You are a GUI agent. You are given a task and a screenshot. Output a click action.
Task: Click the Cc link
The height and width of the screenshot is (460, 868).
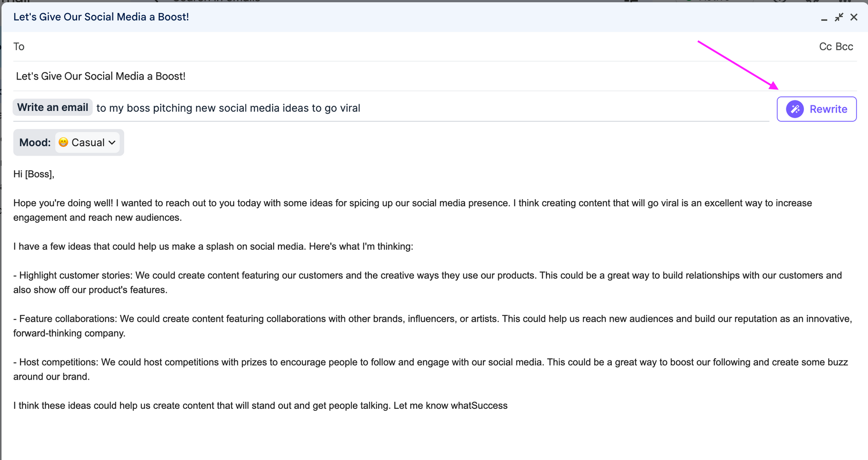(825, 46)
